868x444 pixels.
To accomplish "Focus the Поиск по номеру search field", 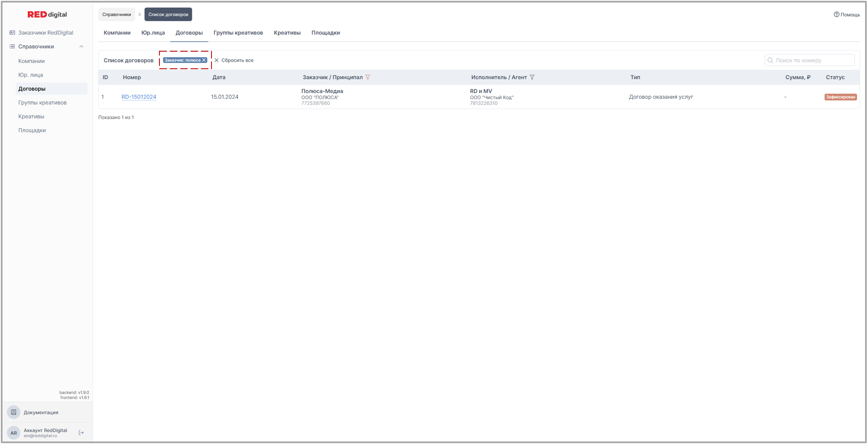I will (809, 60).
